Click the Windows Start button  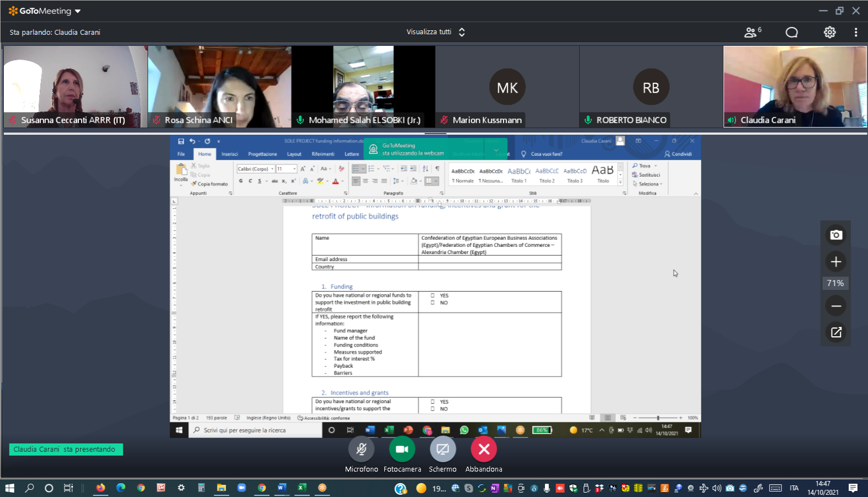pyautogui.click(x=9, y=488)
